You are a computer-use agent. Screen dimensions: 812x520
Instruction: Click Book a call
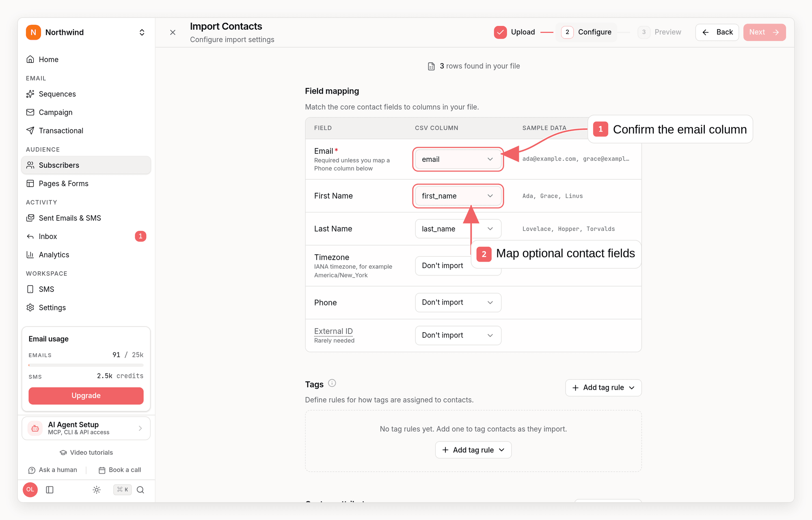click(x=120, y=470)
